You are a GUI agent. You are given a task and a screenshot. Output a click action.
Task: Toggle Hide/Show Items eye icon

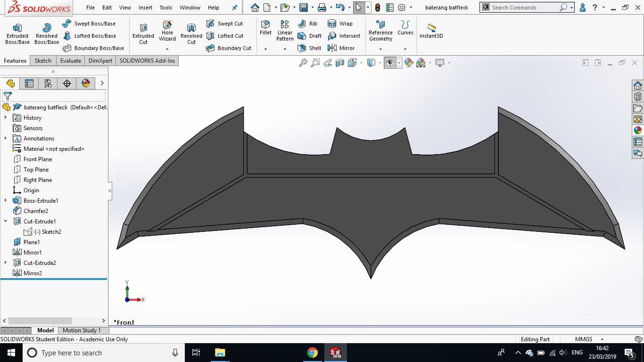[390, 63]
